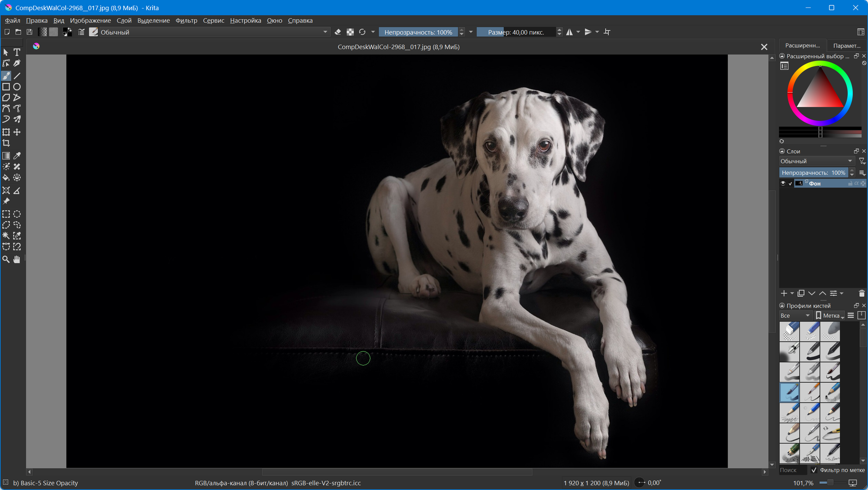The width and height of the screenshot is (868, 490).
Task: Pick the Color Sampler eyedropper tool
Action: [17, 156]
